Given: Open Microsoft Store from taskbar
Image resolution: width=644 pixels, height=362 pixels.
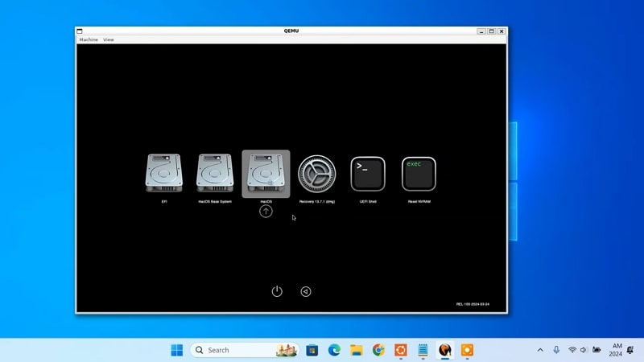Looking at the screenshot, I should click(312, 350).
